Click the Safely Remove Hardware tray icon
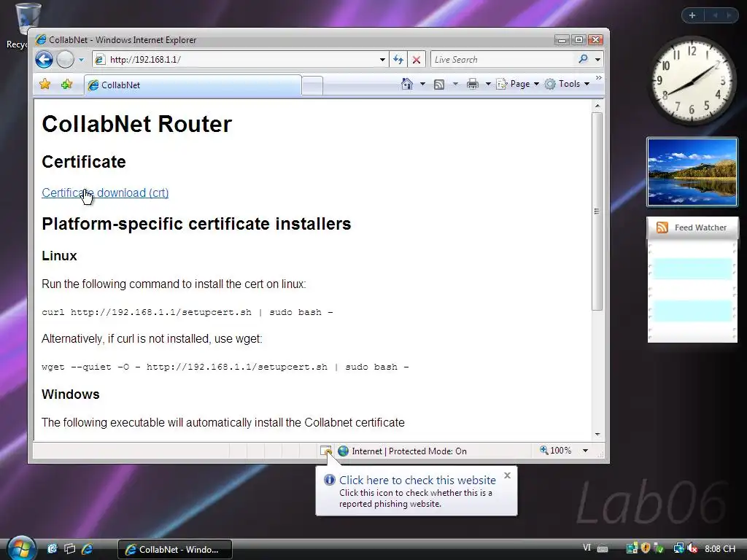This screenshot has width=747, height=560. click(659, 549)
